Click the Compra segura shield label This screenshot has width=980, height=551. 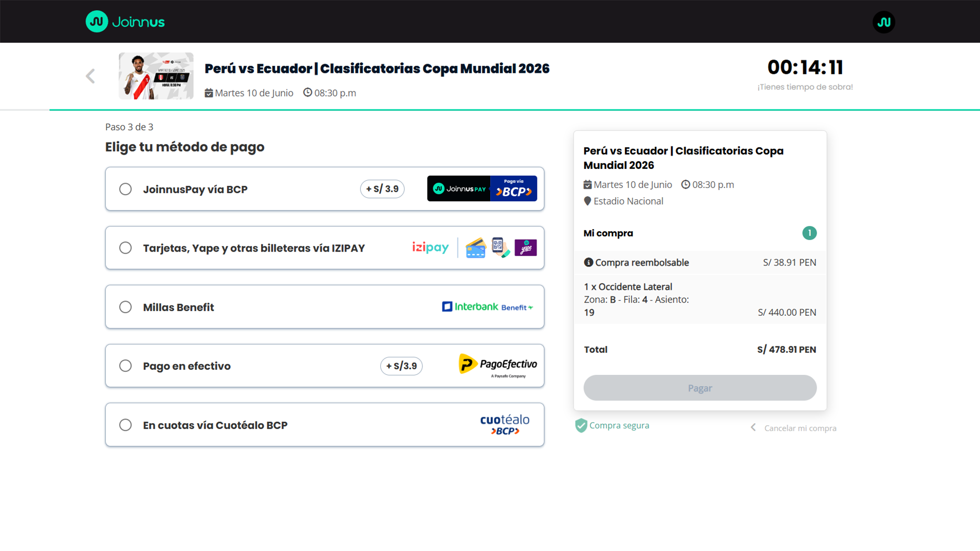pyautogui.click(x=612, y=426)
